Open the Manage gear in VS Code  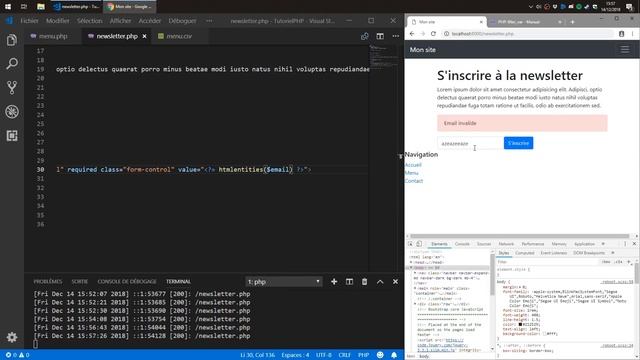tap(12, 337)
